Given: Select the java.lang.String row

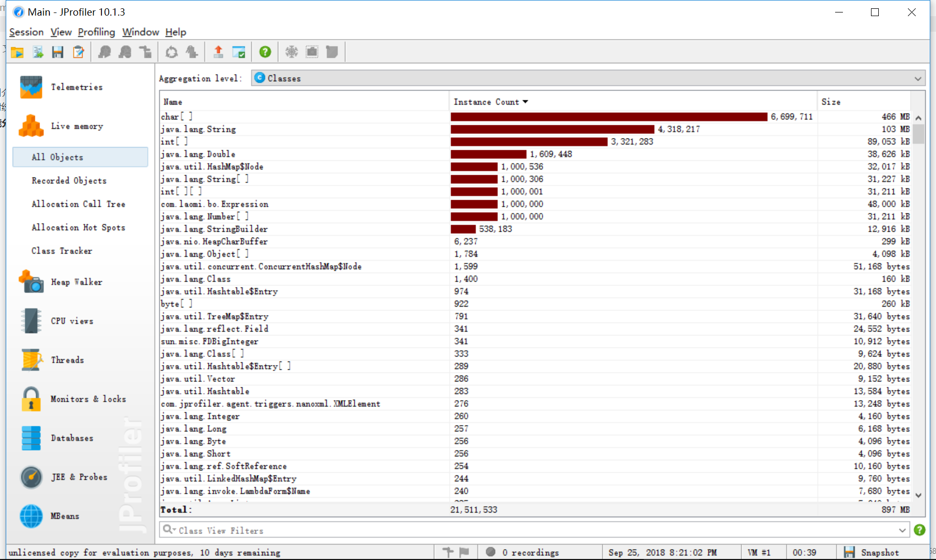Looking at the screenshot, I should click(536, 129).
